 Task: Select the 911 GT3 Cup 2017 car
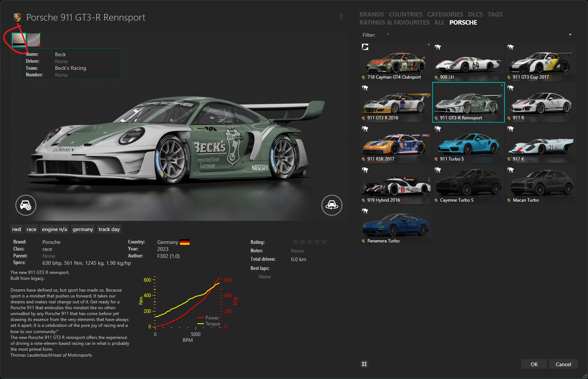(x=541, y=61)
